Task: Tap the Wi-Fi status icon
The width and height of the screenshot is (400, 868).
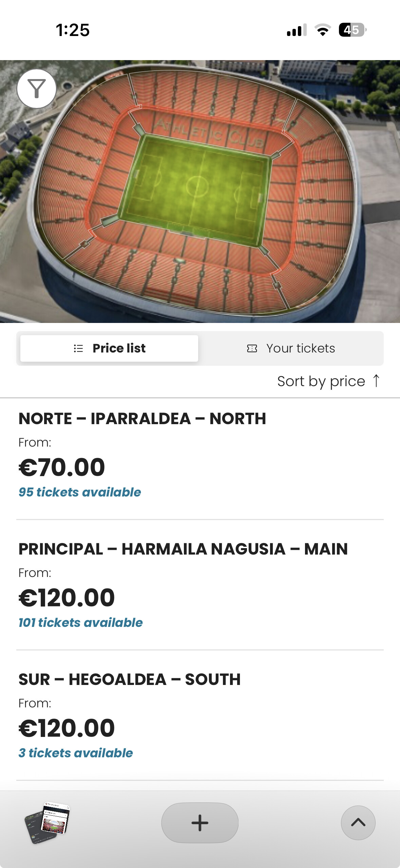Action: pos(323,30)
